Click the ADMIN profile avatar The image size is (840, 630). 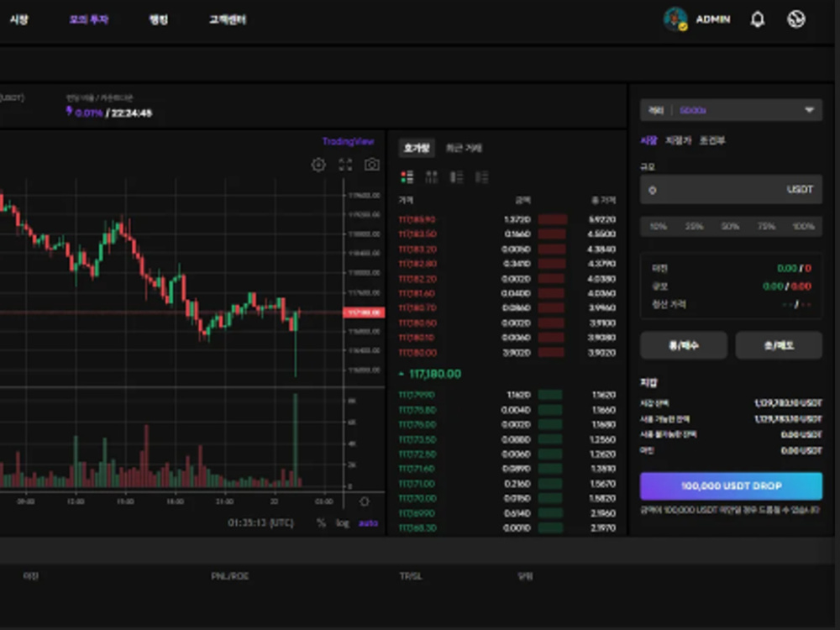[675, 19]
